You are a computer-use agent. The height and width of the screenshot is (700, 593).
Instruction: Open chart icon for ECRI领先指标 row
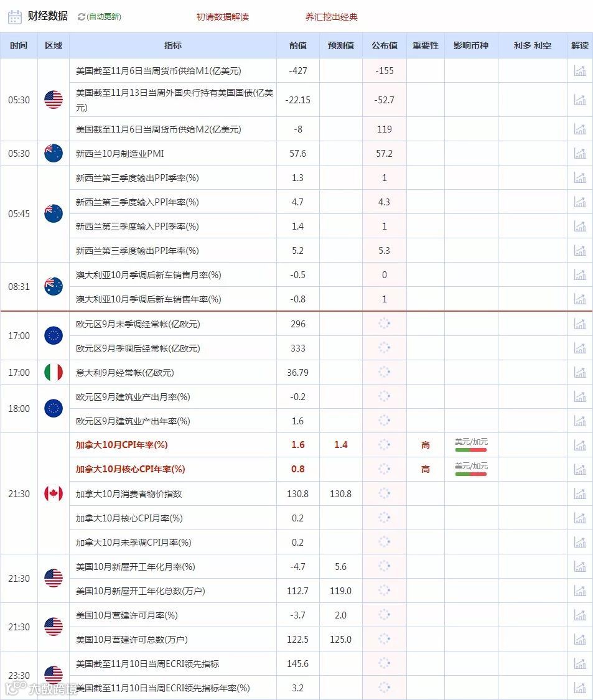click(579, 663)
